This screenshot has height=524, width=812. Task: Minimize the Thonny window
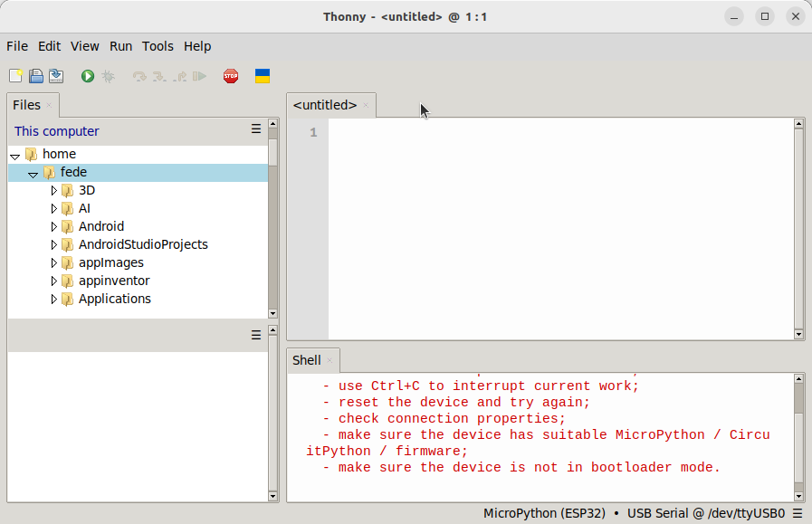click(734, 16)
